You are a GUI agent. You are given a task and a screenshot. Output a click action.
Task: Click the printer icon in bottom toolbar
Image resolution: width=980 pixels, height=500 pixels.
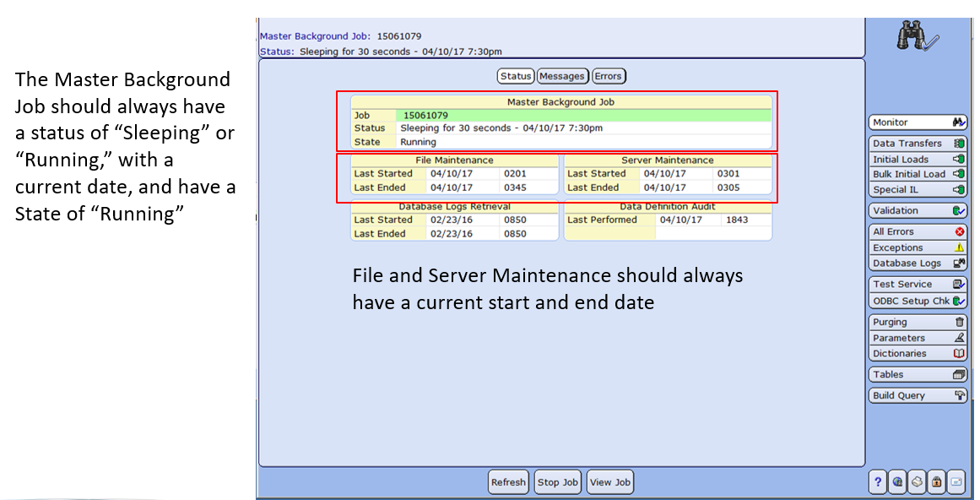pos(917,482)
